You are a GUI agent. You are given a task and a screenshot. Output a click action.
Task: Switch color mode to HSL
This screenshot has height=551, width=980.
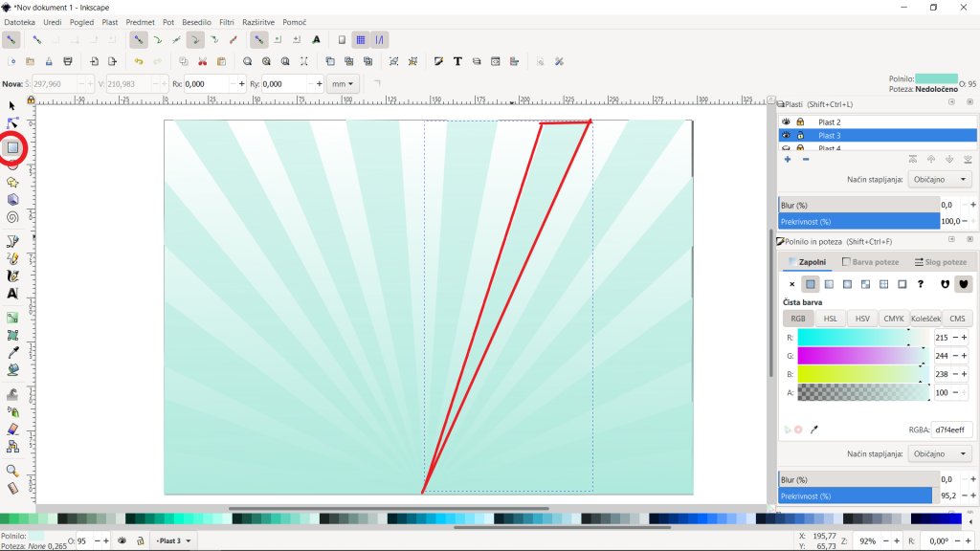tap(830, 319)
